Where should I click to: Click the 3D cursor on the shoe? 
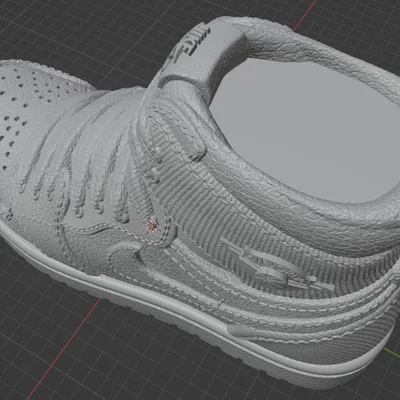152,226
